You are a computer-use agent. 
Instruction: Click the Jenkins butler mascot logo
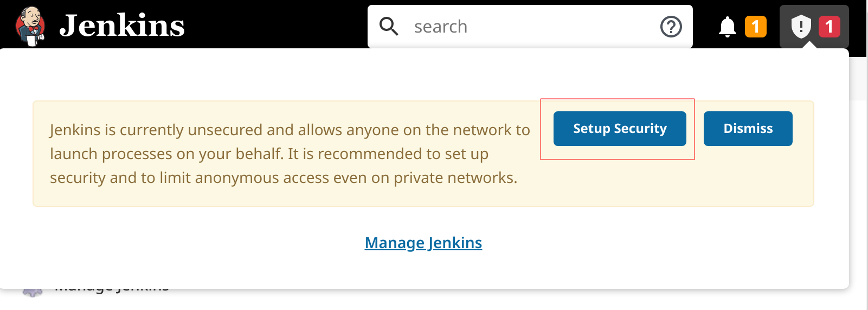coord(30,26)
